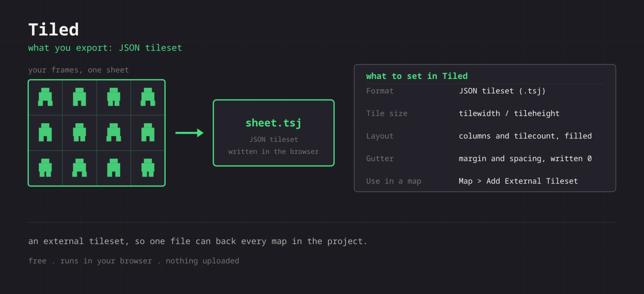This screenshot has width=644, height=294.
Task: Click the "tilewidth / tileheight" value
Action: coord(509,114)
